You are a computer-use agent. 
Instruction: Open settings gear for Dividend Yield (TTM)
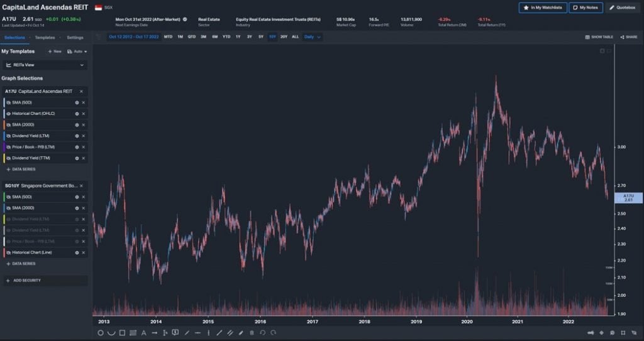(77, 158)
